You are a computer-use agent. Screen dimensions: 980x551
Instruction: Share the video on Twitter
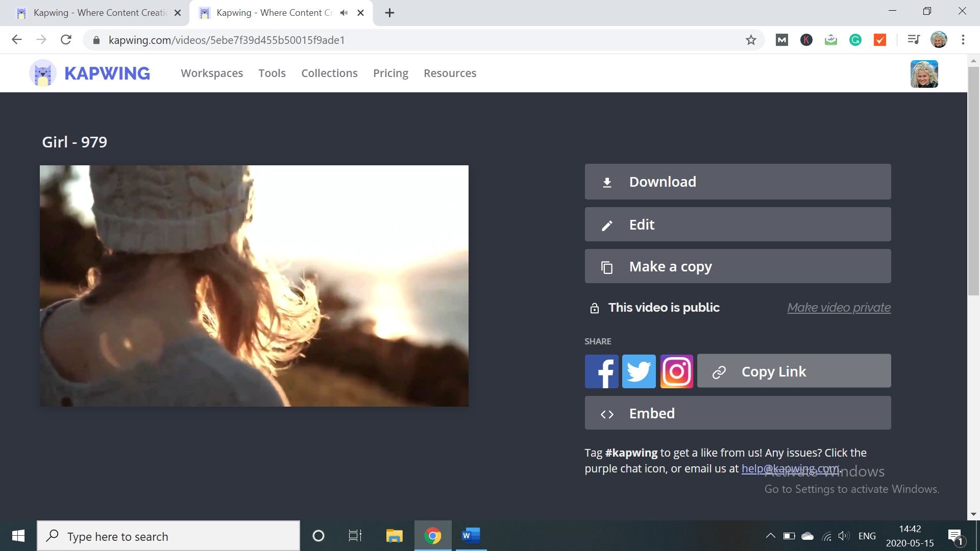pyautogui.click(x=639, y=371)
